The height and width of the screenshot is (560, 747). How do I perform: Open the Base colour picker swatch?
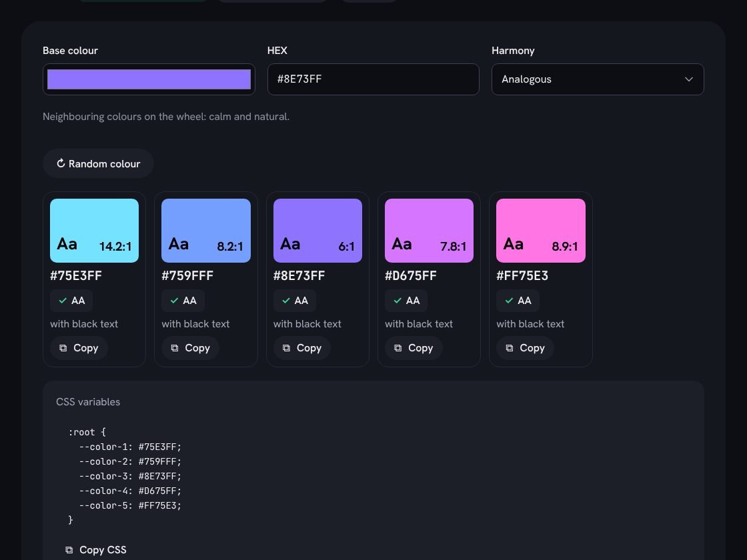tap(149, 79)
